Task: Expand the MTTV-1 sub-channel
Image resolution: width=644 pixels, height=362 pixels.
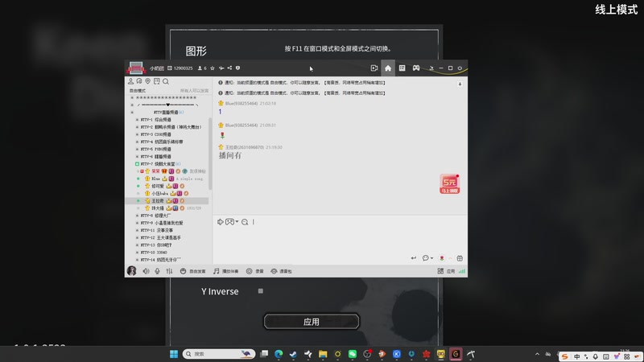Action: [137, 120]
